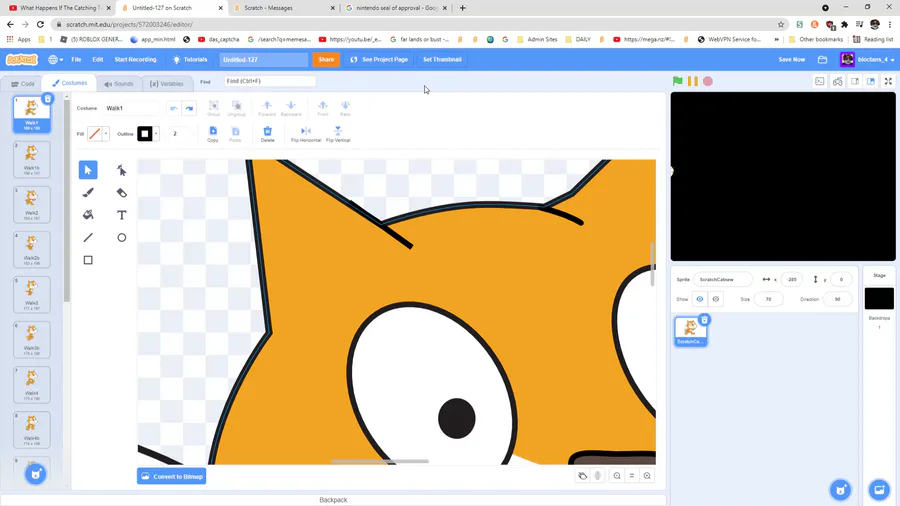
Task: Select the Rectangle tool
Action: pos(88,260)
